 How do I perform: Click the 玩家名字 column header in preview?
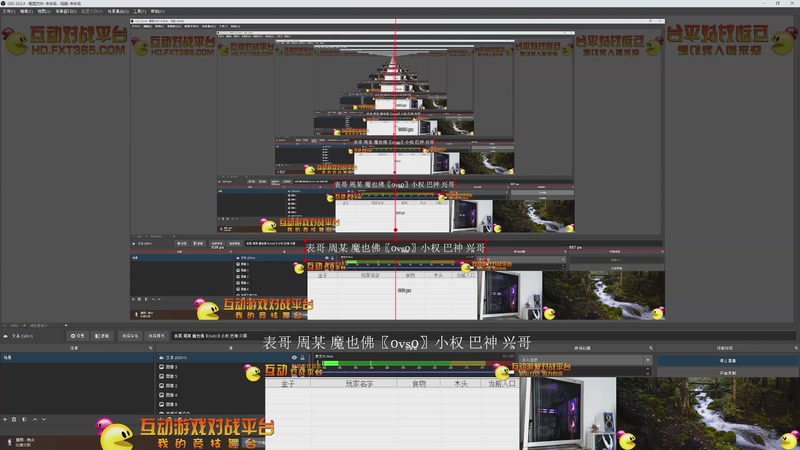click(360, 384)
